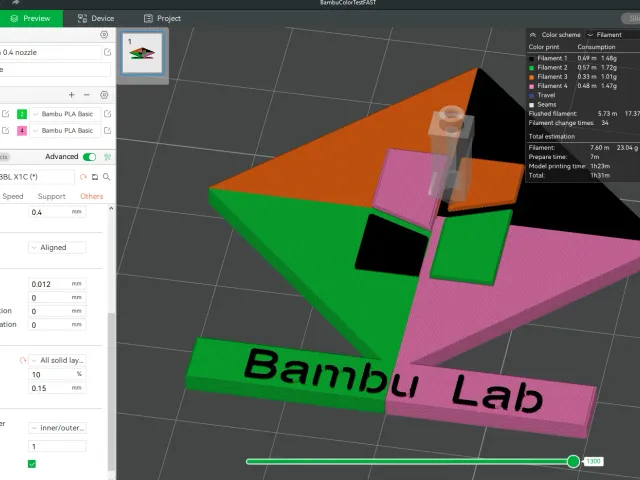Open the BBL X1C process preset dropdown
Viewport: 640px width, 480px height.
point(37,177)
